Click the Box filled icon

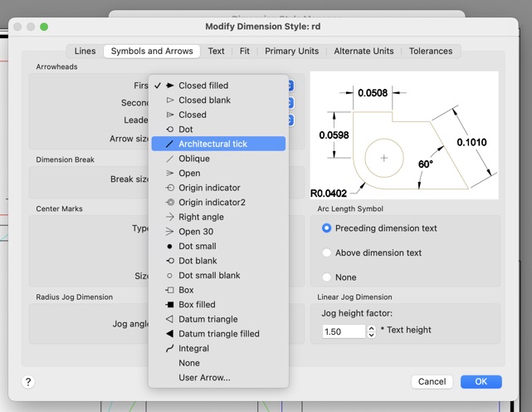click(169, 305)
